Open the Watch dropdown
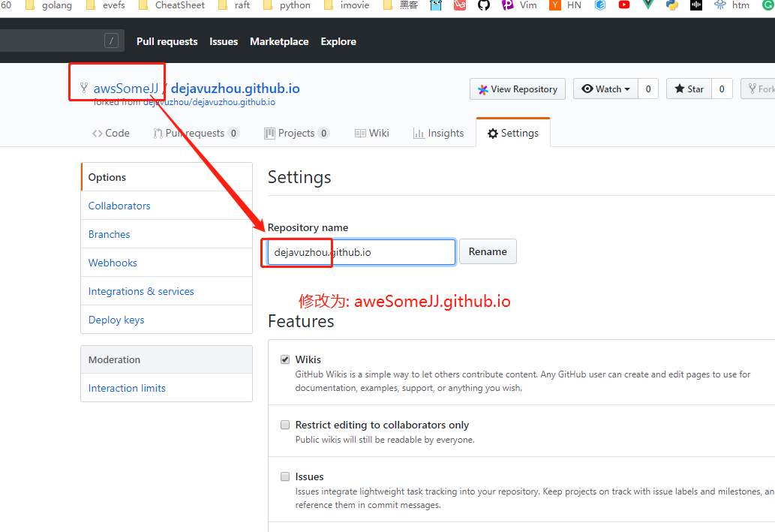775x532 pixels. [606, 89]
